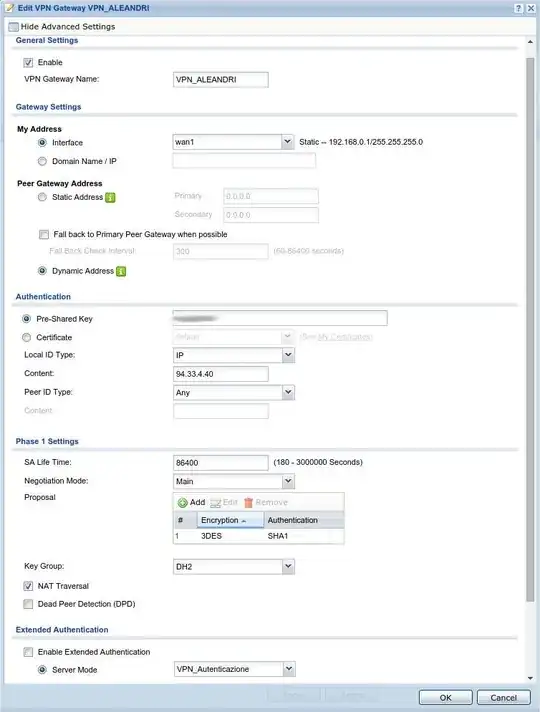Click the OK button
This screenshot has width=540, height=712.
[x=446, y=697]
